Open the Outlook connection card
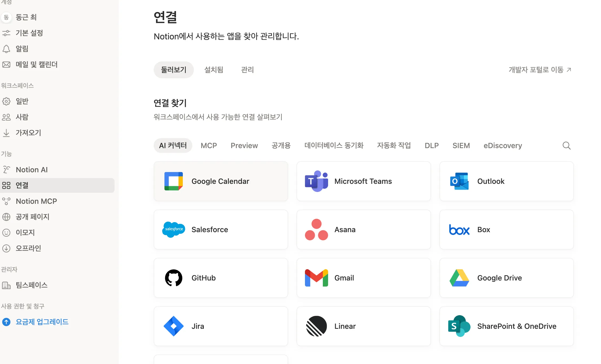 (x=507, y=181)
